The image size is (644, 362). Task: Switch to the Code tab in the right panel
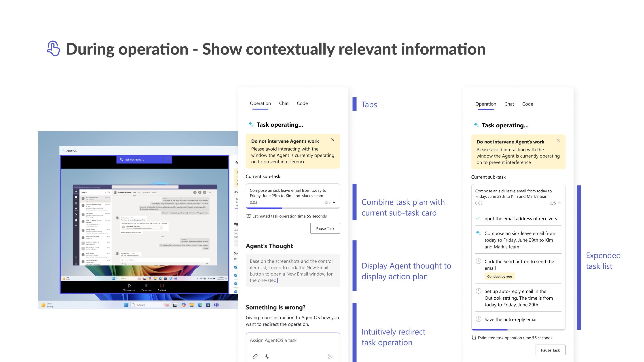(527, 104)
